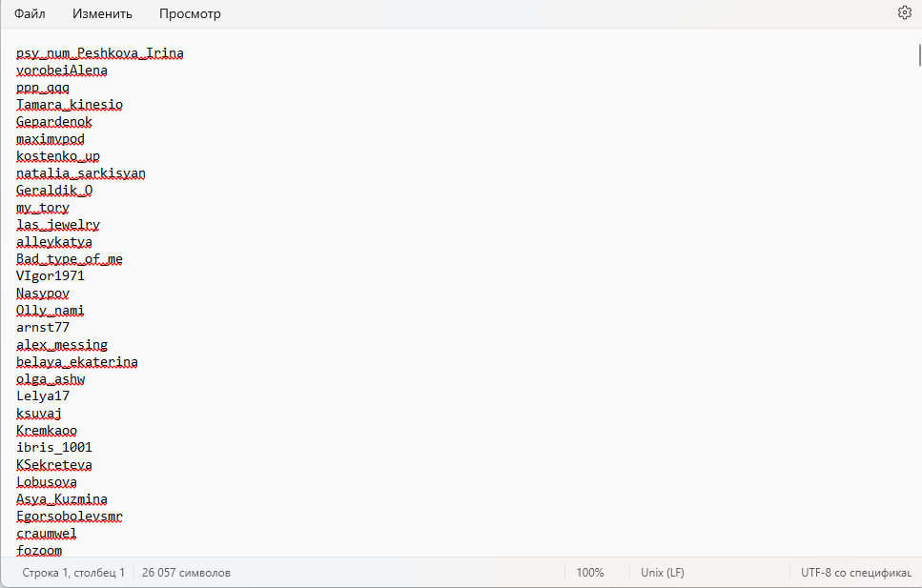Click the UTF-8 encoding indicator

click(856, 572)
